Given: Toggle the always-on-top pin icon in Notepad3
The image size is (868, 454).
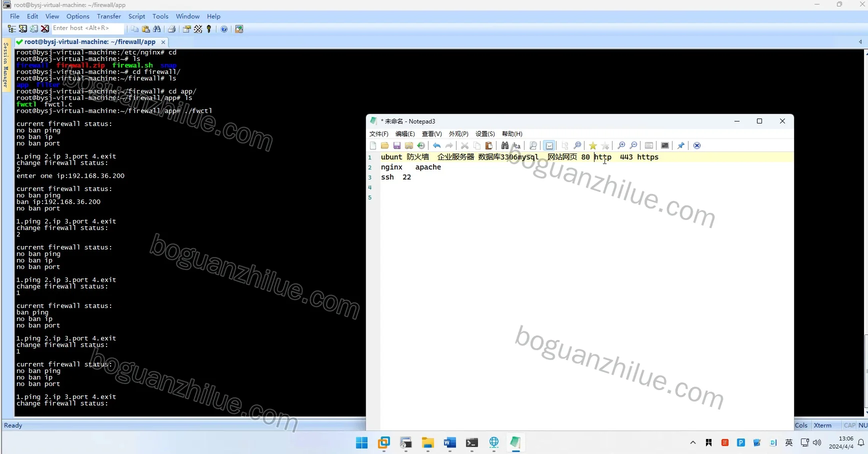Looking at the screenshot, I should click(680, 145).
